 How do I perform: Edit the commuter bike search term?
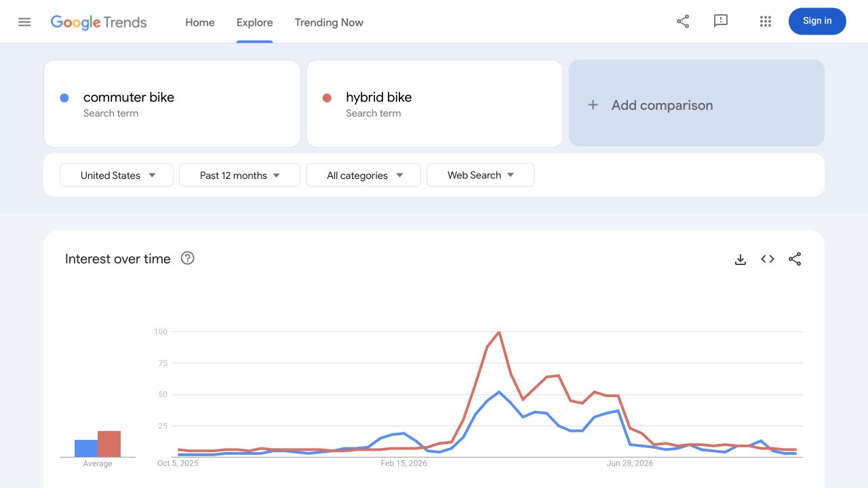[172, 104]
